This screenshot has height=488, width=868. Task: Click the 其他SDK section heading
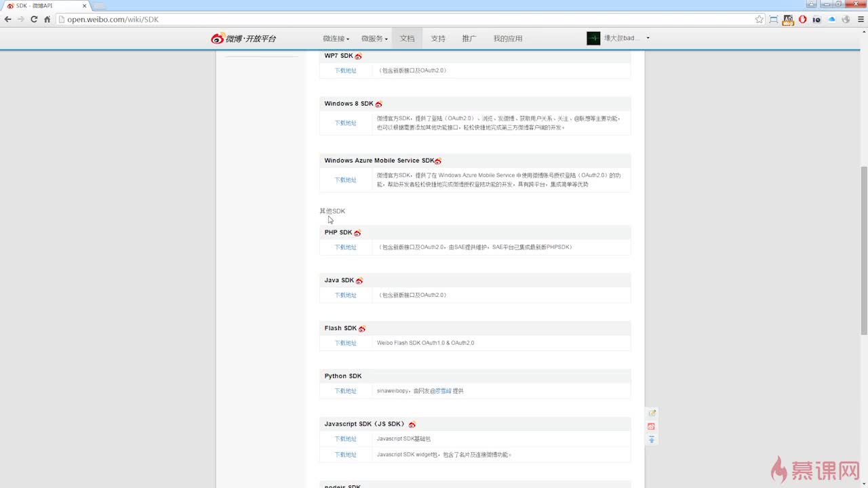tap(332, 211)
